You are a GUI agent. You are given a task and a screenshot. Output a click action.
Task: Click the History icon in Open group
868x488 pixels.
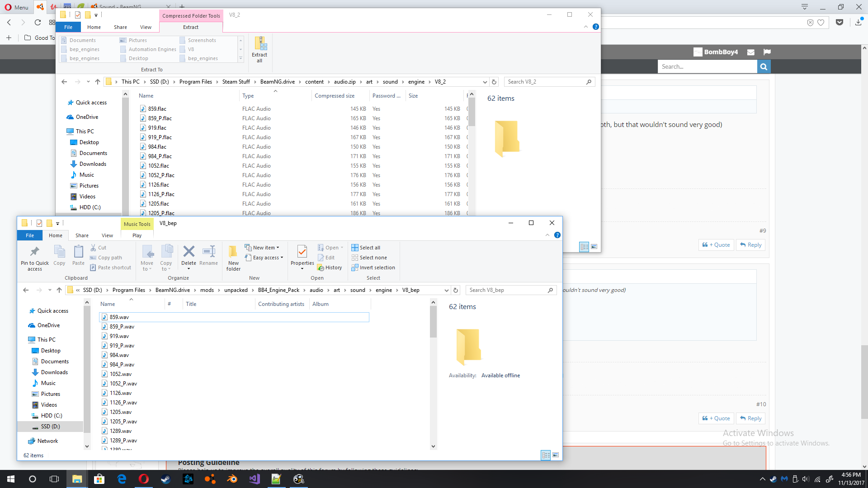click(330, 267)
